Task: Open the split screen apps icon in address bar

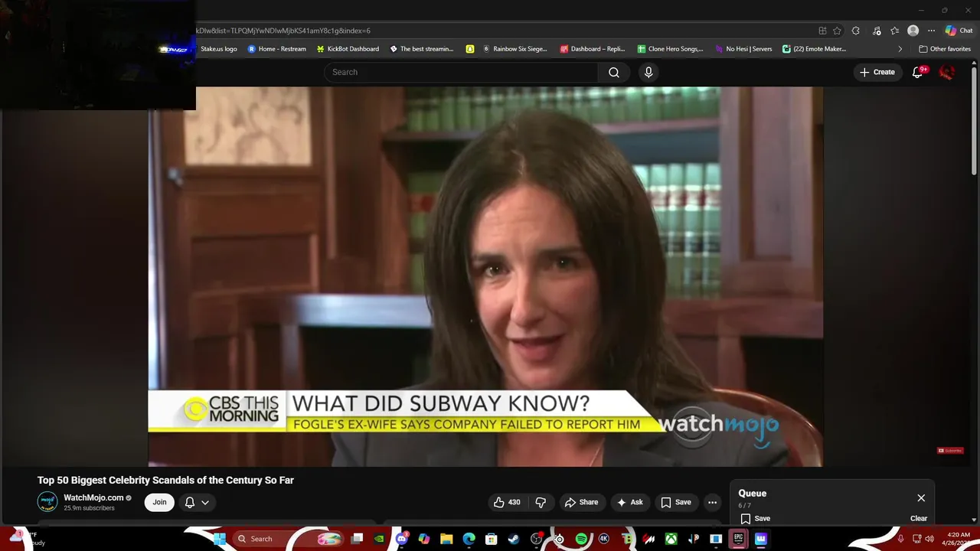Action: [x=822, y=31]
